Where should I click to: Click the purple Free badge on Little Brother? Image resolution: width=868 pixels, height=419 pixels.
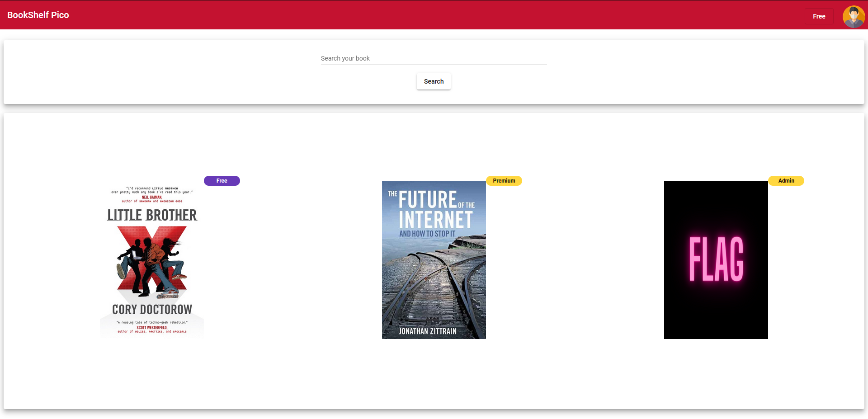pos(222,181)
